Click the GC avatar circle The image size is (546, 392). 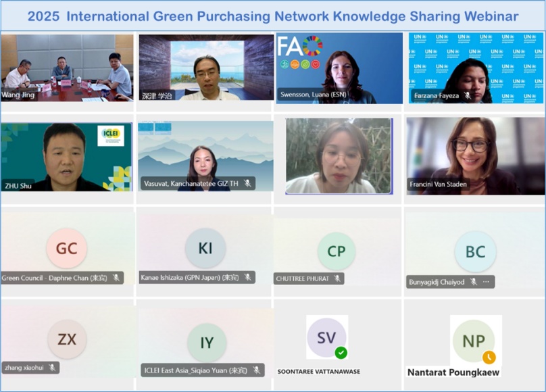(x=66, y=248)
